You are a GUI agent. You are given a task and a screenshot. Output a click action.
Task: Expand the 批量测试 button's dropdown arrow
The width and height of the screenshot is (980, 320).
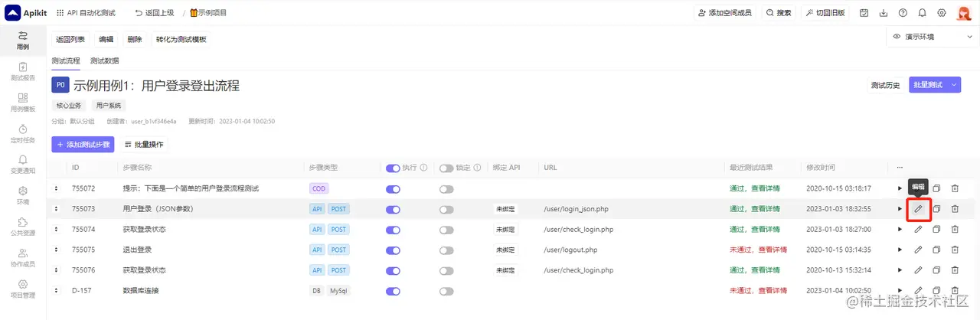953,85
